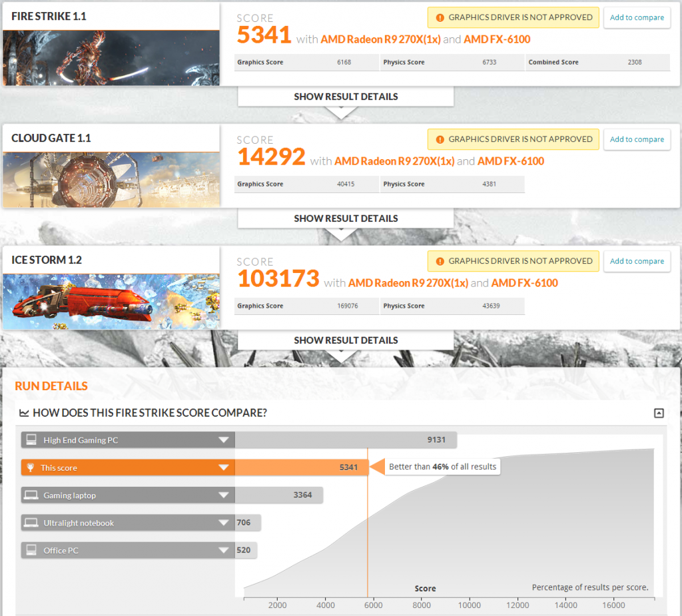
Task: Expand the High End Gaming PC dropdown
Action: (224, 440)
